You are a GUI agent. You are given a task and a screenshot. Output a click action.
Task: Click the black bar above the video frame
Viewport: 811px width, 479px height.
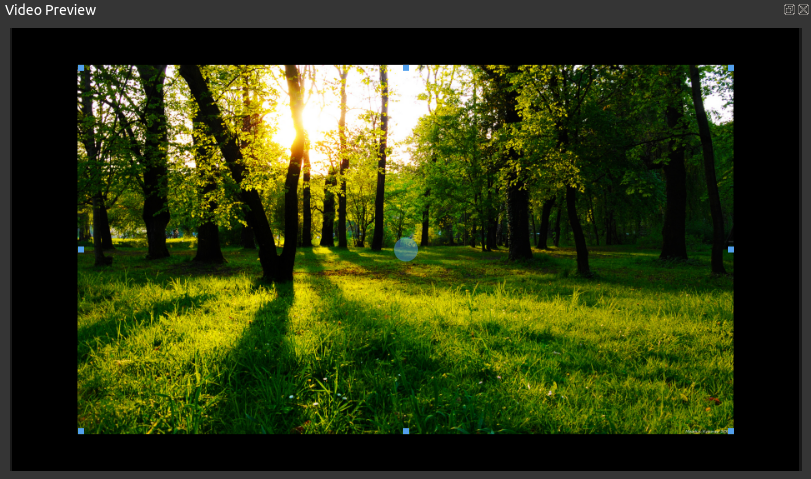(406, 46)
